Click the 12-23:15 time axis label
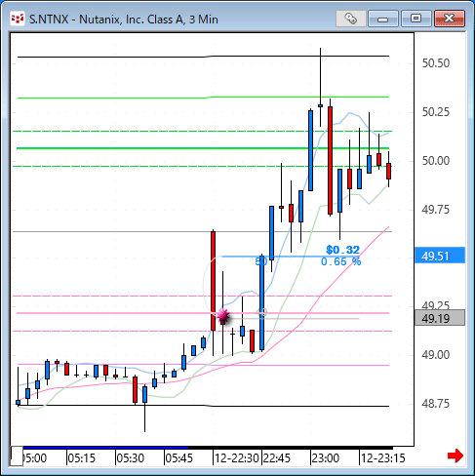The width and height of the screenshot is (475, 476). (x=383, y=458)
